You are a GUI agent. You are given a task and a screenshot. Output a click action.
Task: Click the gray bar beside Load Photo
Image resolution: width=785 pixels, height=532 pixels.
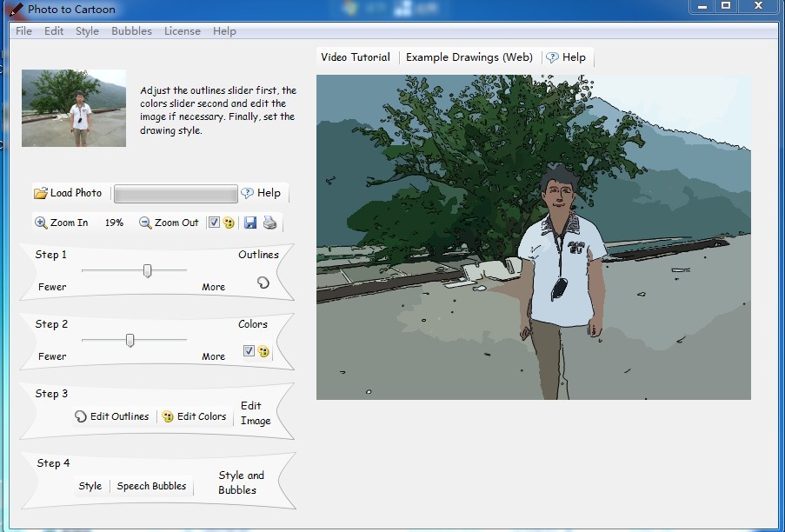click(176, 194)
